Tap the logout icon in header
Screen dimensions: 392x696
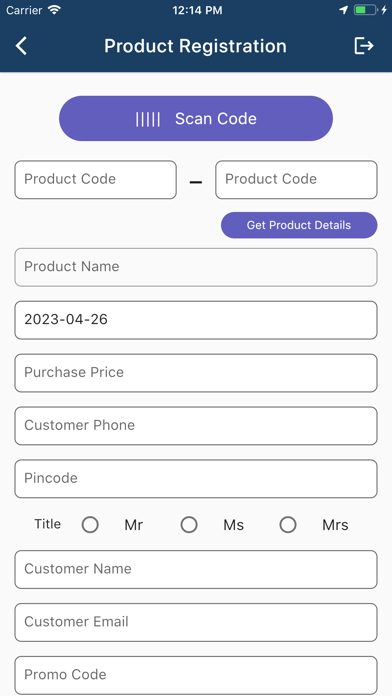pyautogui.click(x=364, y=46)
